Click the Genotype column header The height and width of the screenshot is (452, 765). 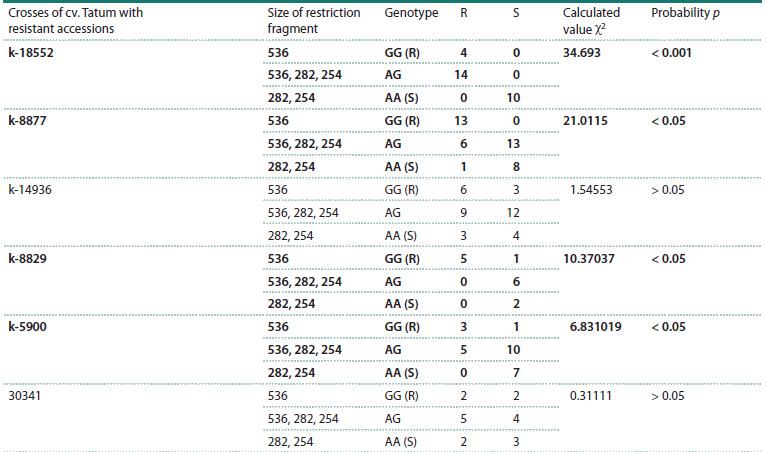click(411, 13)
